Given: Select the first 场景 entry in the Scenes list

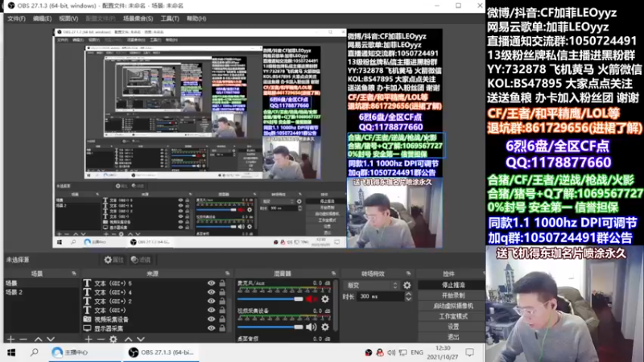Looking at the screenshot, I should pyautogui.click(x=42, y=283).
